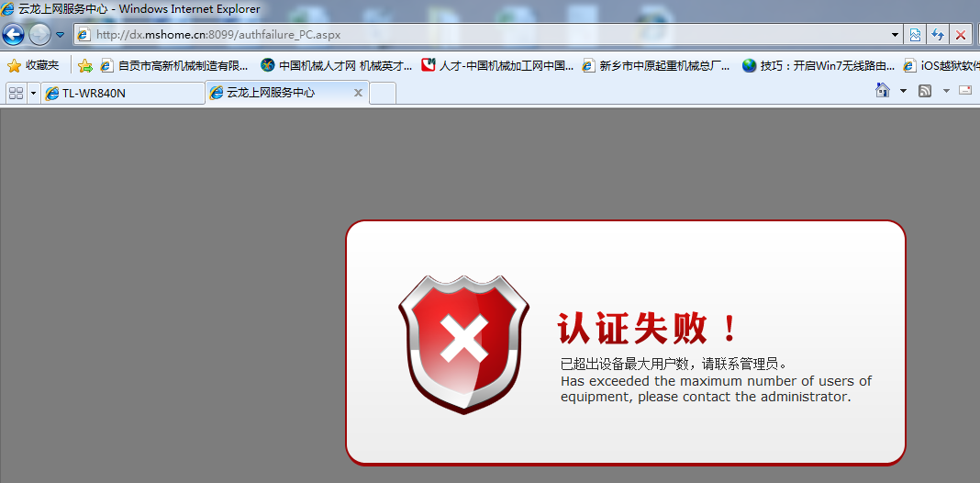
Task: Open the 自贡市高新机械制造有限 favorites link
Action: 174,65
